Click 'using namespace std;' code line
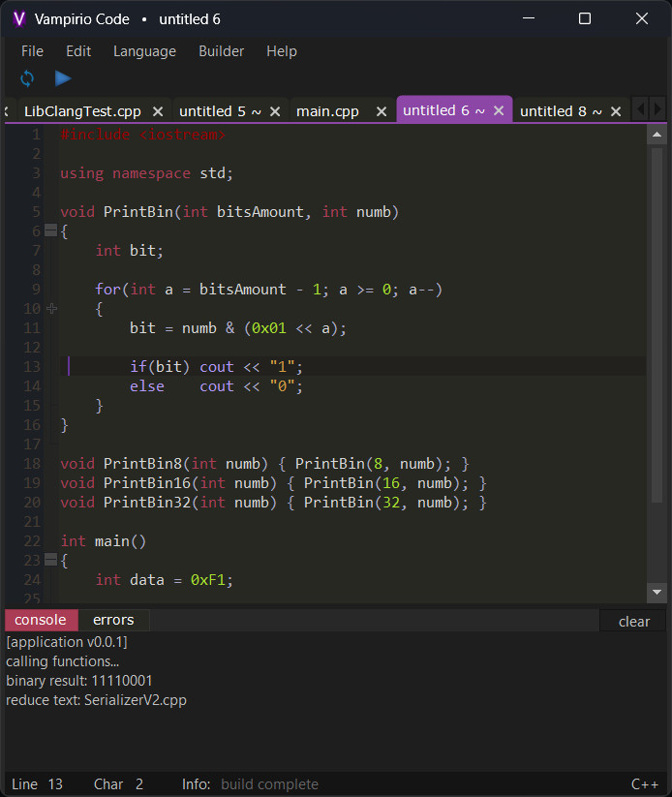The height and width of the screenshot is (797, 672). tap(146, 173)
